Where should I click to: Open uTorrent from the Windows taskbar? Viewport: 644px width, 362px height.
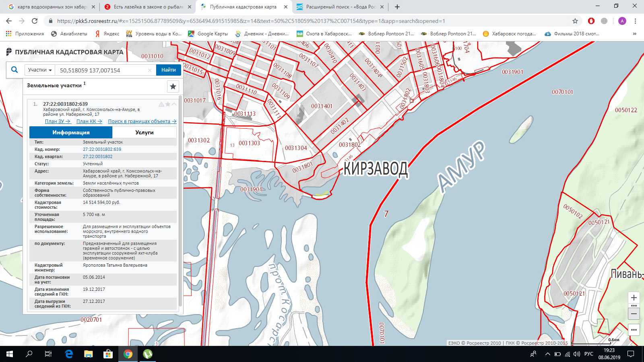148,354
